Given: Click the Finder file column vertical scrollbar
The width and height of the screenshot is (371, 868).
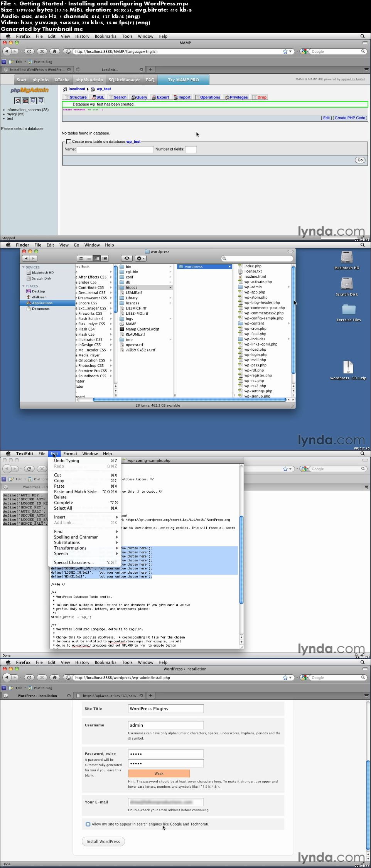Looking at the screenshot, I should coord(293,320).
